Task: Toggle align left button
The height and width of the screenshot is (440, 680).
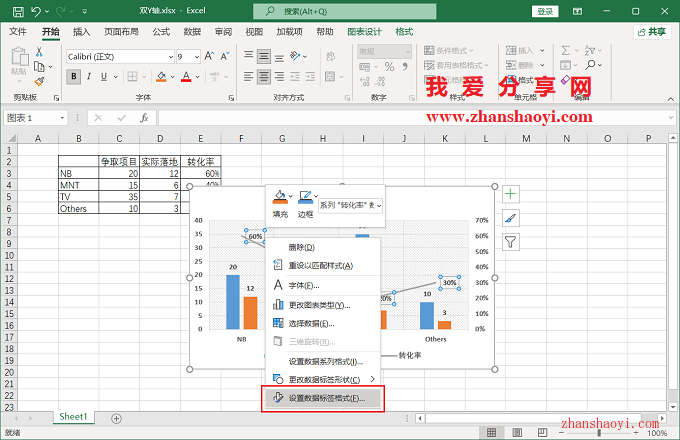Action: coord(248,77)
